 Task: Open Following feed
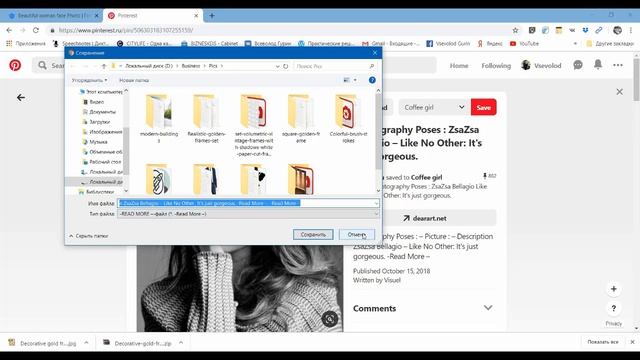pyautogui.click(x=496, y=65)
